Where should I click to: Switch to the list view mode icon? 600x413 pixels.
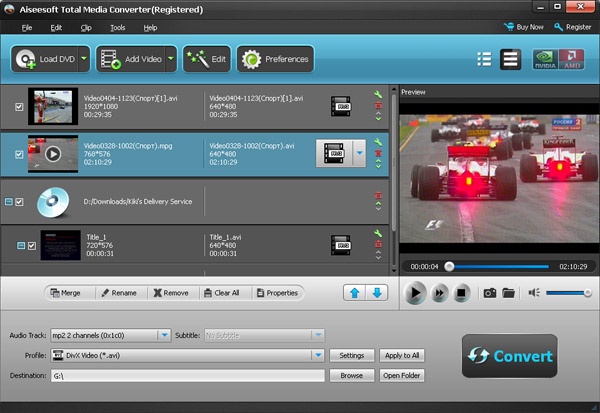pos(484,59)
